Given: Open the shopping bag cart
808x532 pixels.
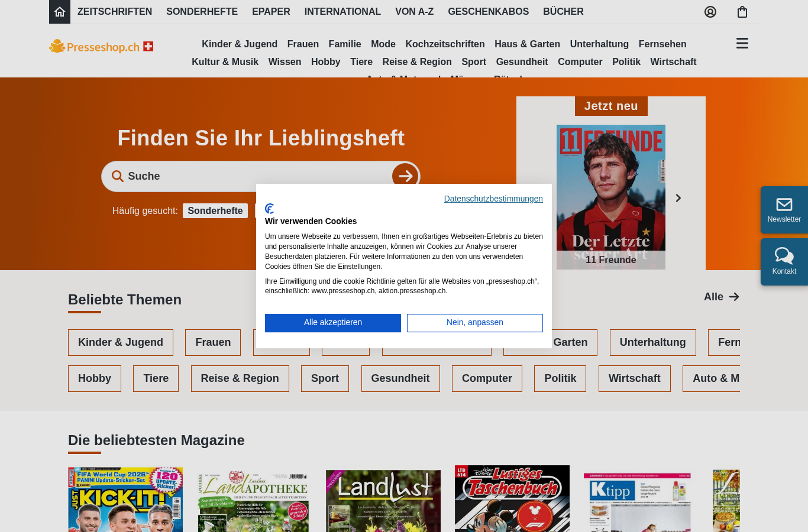Looking at the screenshot, I should 742,12.
